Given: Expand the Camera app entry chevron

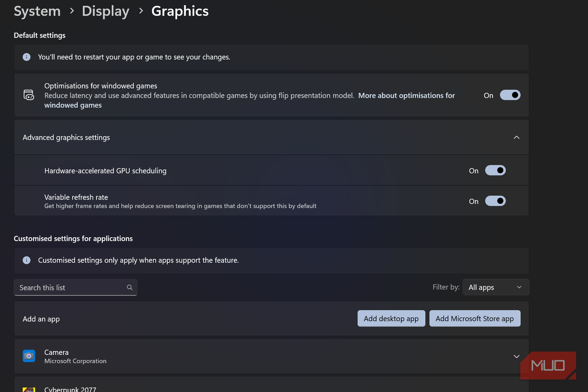Looking at the screenshot, I should 516,357.
